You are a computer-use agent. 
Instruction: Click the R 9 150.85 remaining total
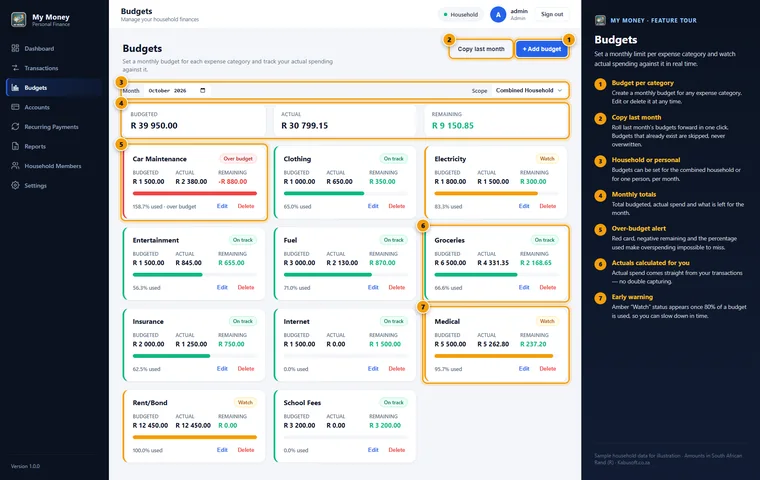[x=453, y=126]
